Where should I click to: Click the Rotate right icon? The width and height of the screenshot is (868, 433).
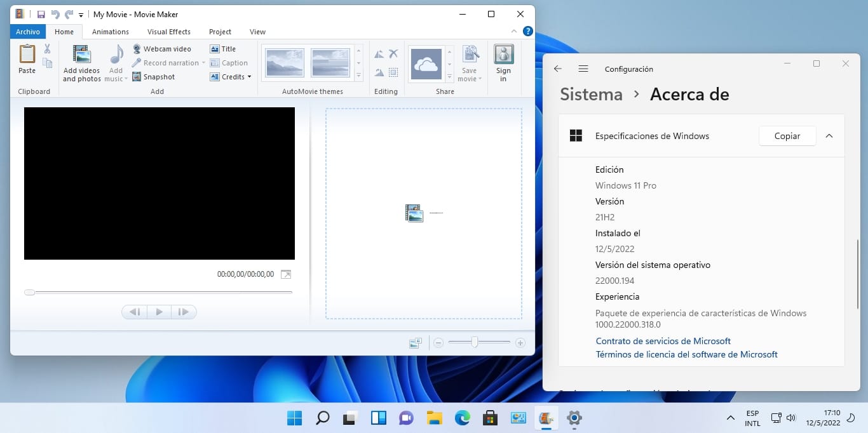click(x=379, y=72)
